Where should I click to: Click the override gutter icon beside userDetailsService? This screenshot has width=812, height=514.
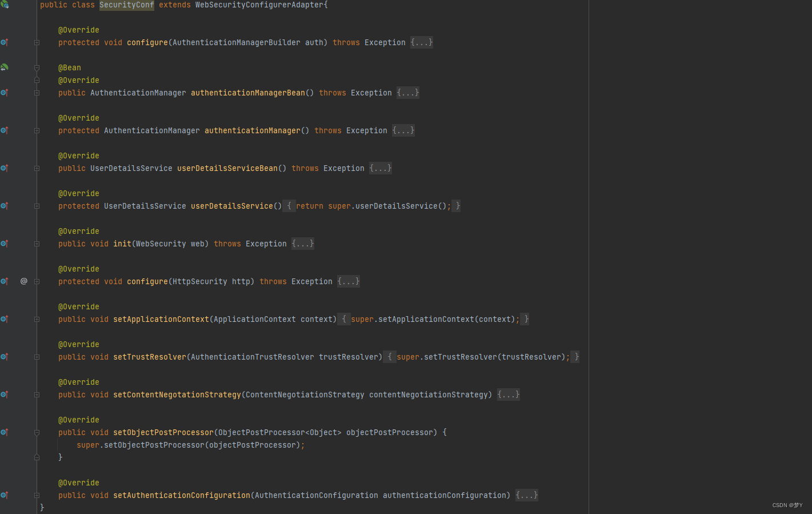click(x=4, y=205)
